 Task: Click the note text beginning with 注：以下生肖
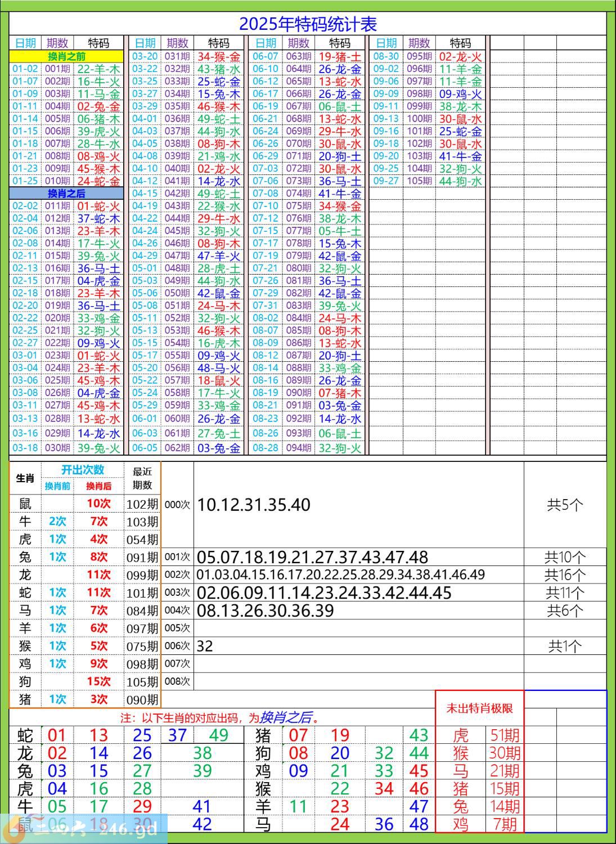(222, 718)
